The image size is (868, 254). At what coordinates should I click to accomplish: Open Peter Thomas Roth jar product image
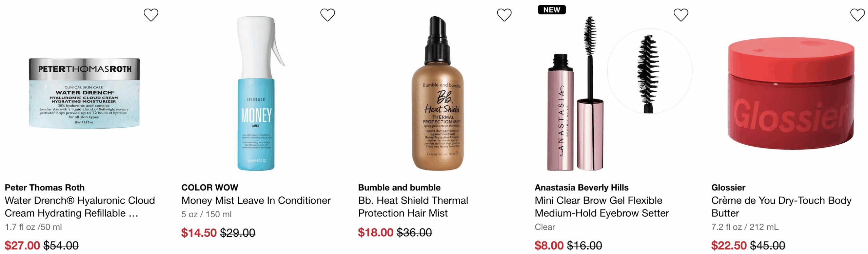pyautogui.click(x=84, y=93)
